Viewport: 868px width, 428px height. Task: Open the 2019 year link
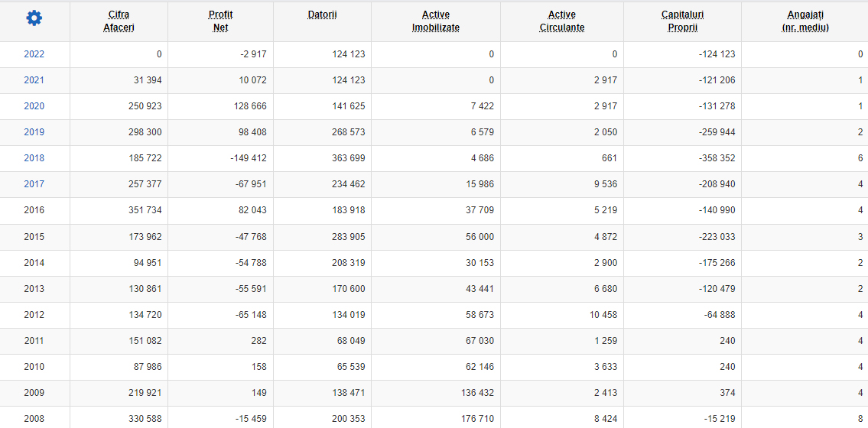tap(34, 132)
